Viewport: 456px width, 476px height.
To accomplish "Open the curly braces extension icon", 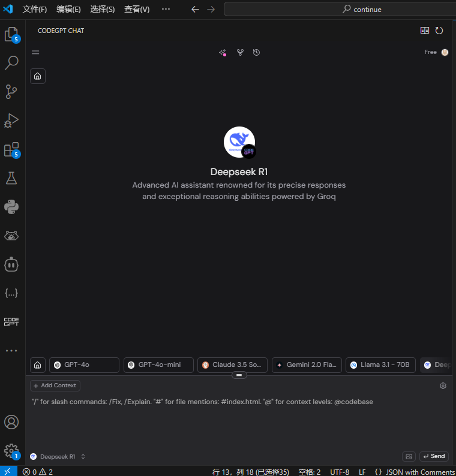I will click(11, 293).
